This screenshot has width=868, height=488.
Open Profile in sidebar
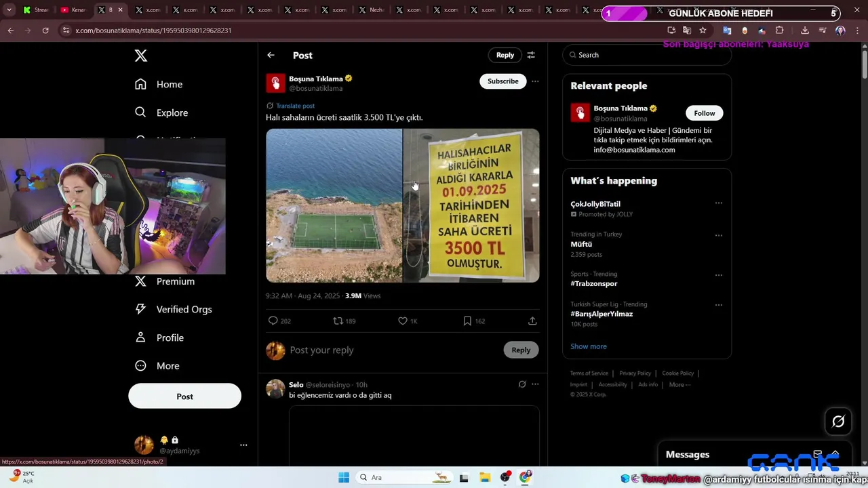pyautogui.click(x=160, y=338)
